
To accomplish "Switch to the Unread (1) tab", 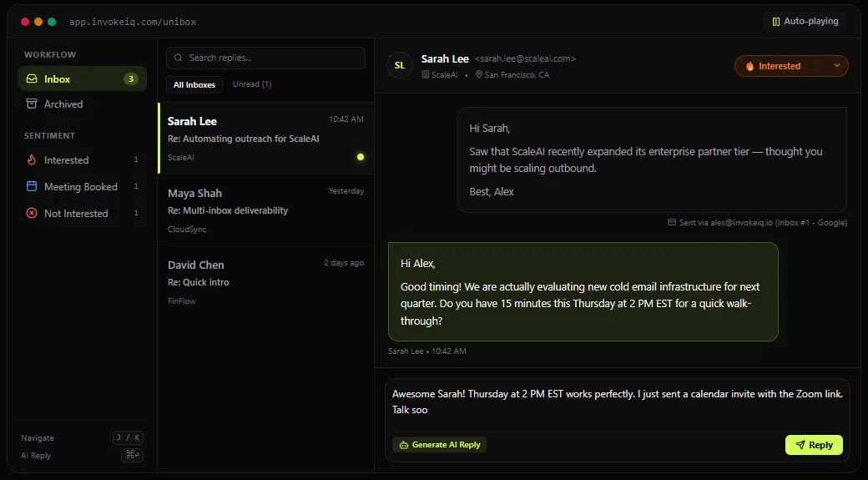I will [x=252, y=84].
